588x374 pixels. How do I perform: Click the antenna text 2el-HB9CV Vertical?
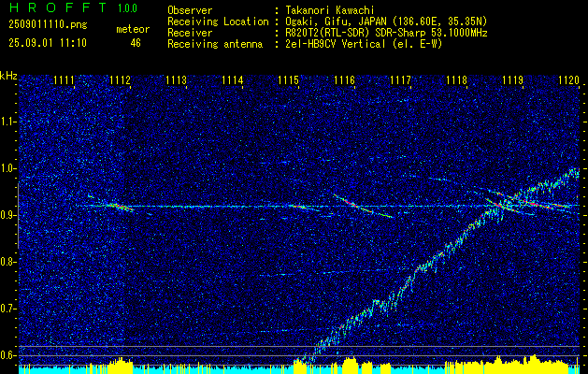[x=336, y=44]
